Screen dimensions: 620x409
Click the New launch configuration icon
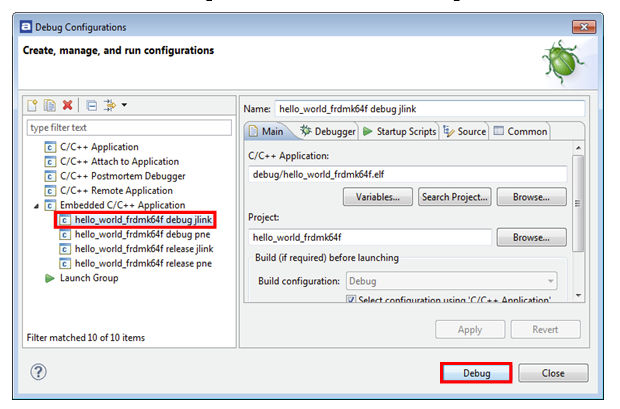[x=33, y=105]
